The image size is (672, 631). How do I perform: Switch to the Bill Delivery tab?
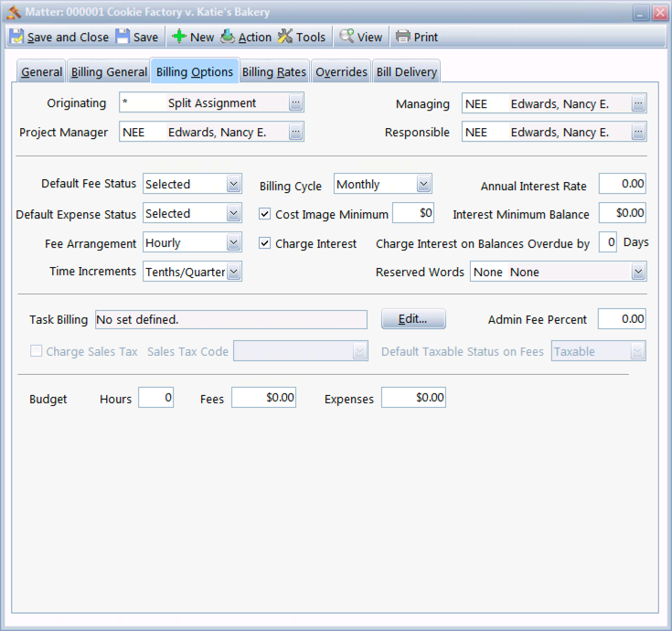407,72
